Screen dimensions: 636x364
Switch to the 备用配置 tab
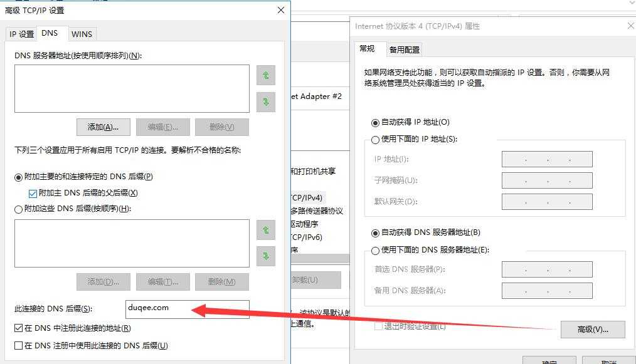pos(405,50)
